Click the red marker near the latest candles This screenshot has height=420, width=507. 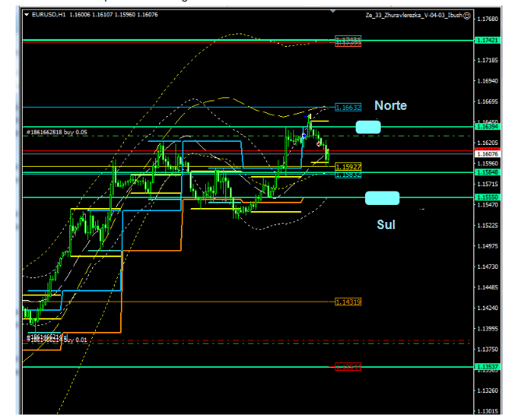click(x=319, y=143)
